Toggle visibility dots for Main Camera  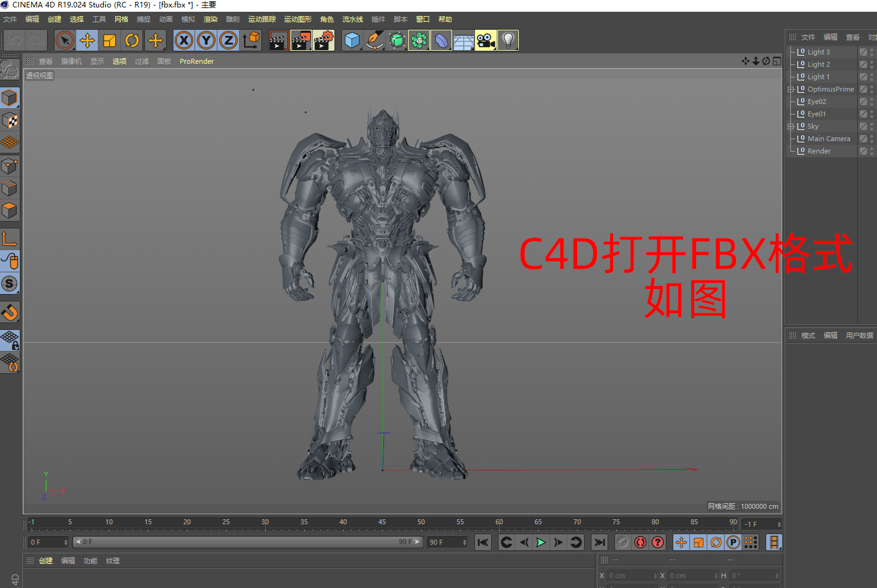click(x=872, y=139)
